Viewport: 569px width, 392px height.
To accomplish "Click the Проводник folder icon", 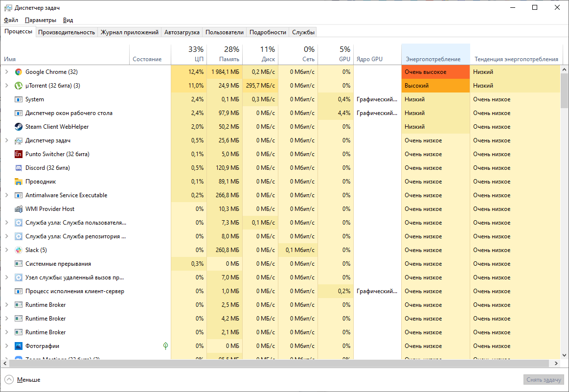I will 19,182.
